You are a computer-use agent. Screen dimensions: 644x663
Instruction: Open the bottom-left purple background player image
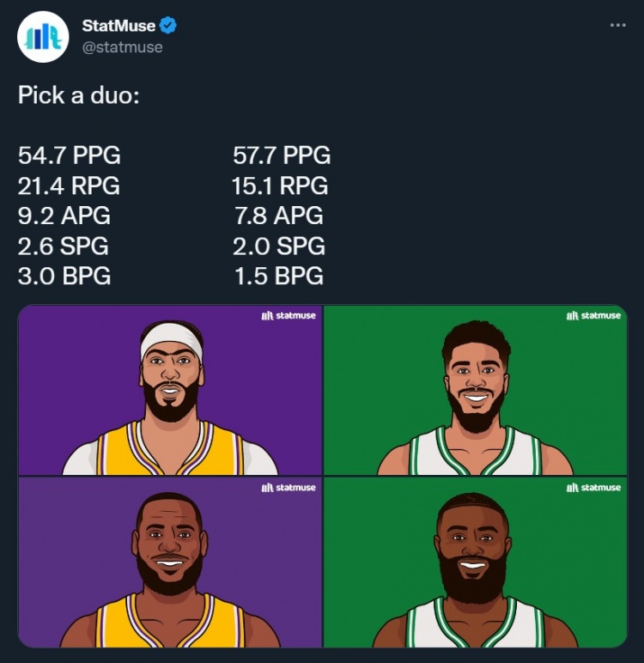[170, 563]
